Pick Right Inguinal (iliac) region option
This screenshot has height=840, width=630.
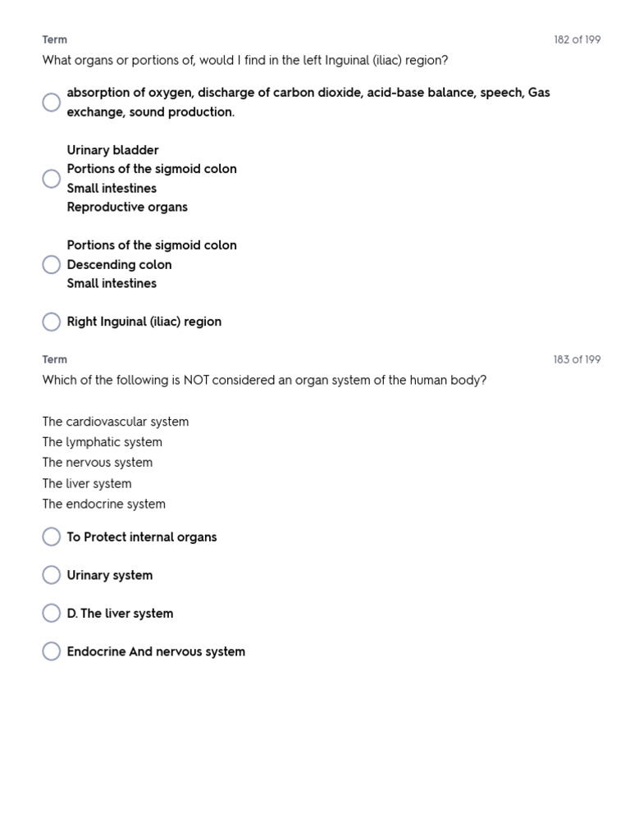pyautogui.click(x=52, y=322)
